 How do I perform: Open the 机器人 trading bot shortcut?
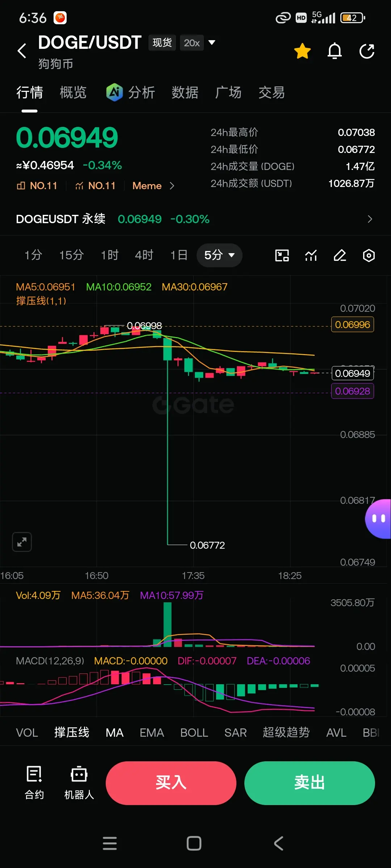(x=79, y=783)
